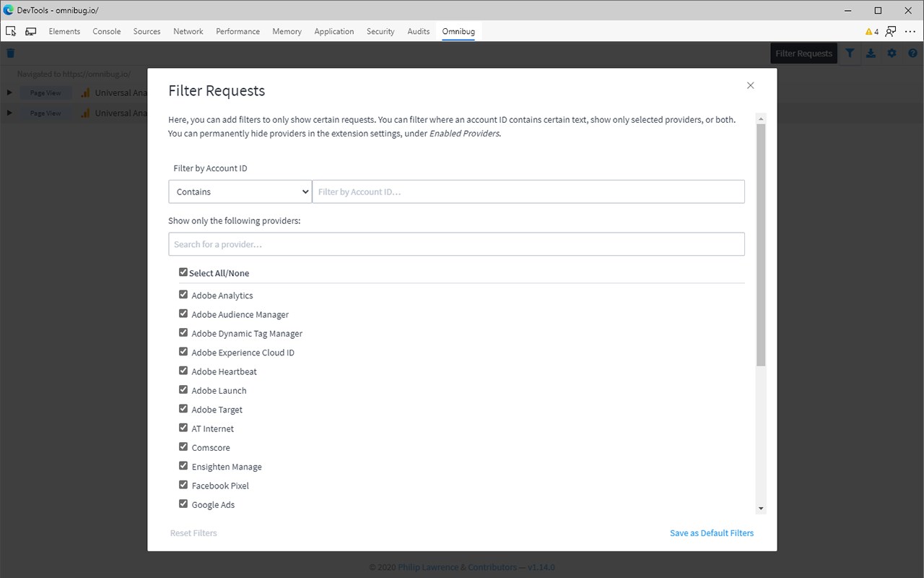Uncheck Adobe Dynamic Tag Manager checkbox
924x578 pixels.
coord(183,332)
